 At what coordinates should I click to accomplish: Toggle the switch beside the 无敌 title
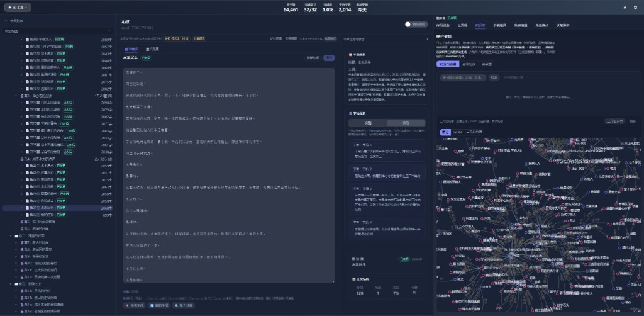[416, 25]
